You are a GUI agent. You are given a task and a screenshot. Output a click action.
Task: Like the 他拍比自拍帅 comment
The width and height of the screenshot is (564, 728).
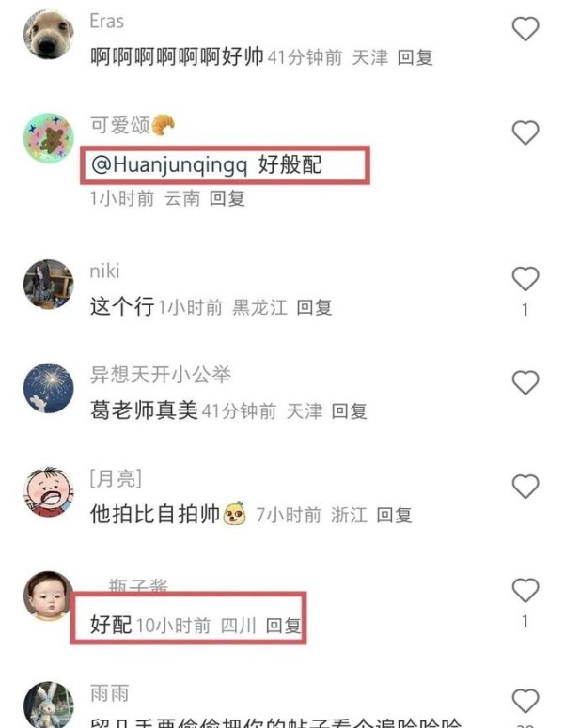(525, 487)
